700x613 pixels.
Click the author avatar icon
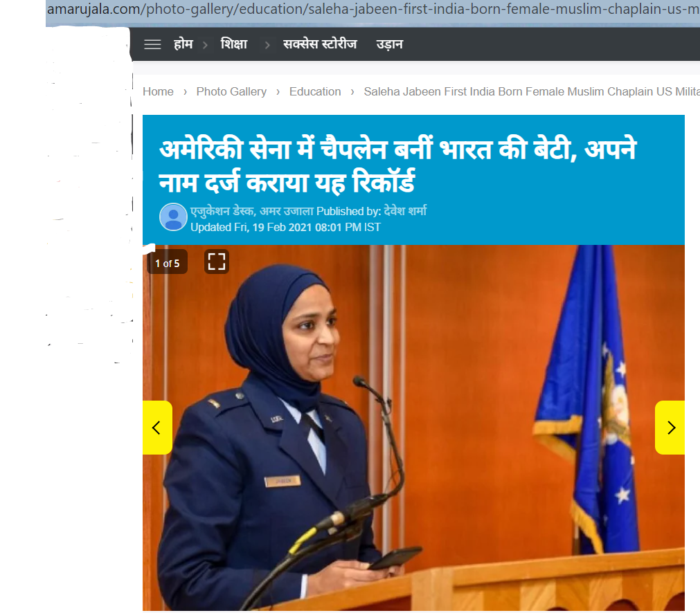pyautogui.click(x=173, y=217)
